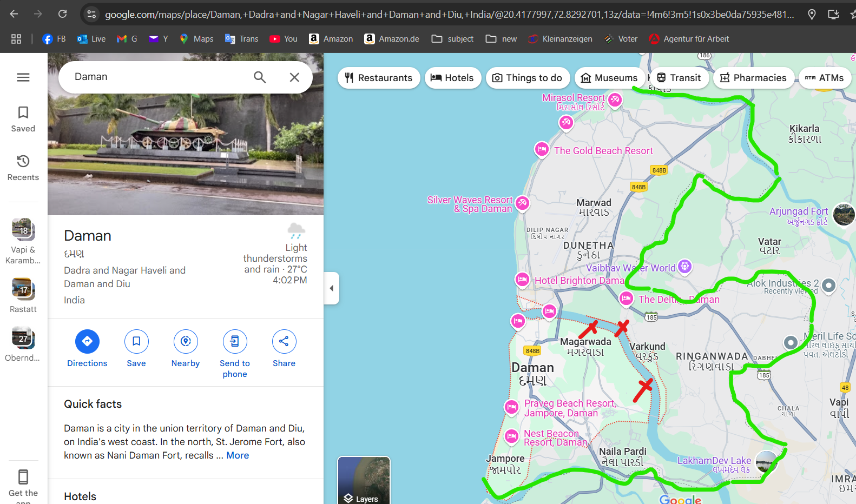Expand Quick facts with More link

[238, 455]
